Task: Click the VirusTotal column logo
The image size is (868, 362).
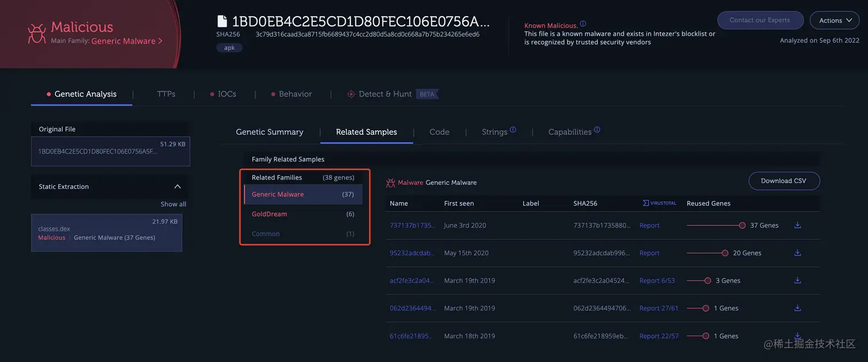Action: 660,203
